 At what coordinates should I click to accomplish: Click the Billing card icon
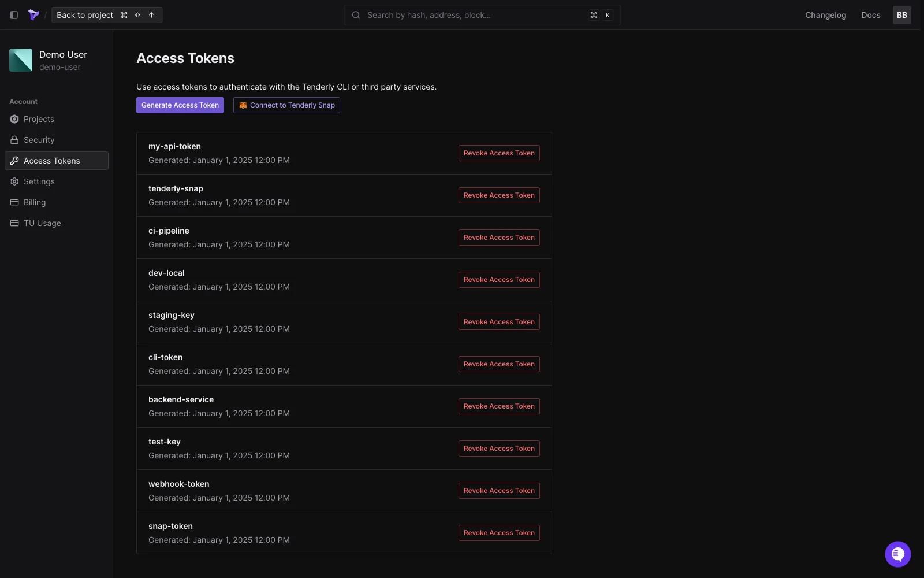[14, 202]
